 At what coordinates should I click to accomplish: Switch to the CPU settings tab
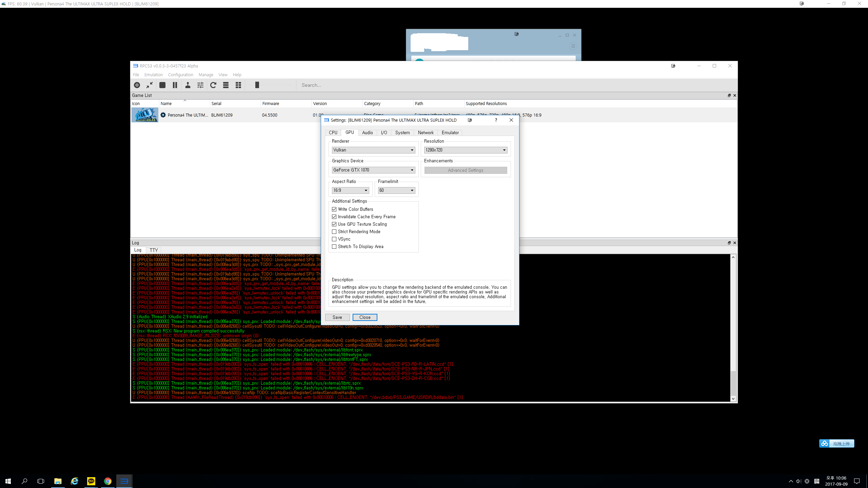(333, 133)
